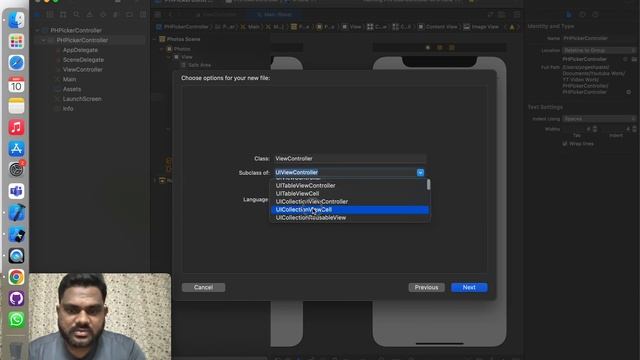Open the Calendar app in dock
Viewport: 640px width, 360px height.
16,84
